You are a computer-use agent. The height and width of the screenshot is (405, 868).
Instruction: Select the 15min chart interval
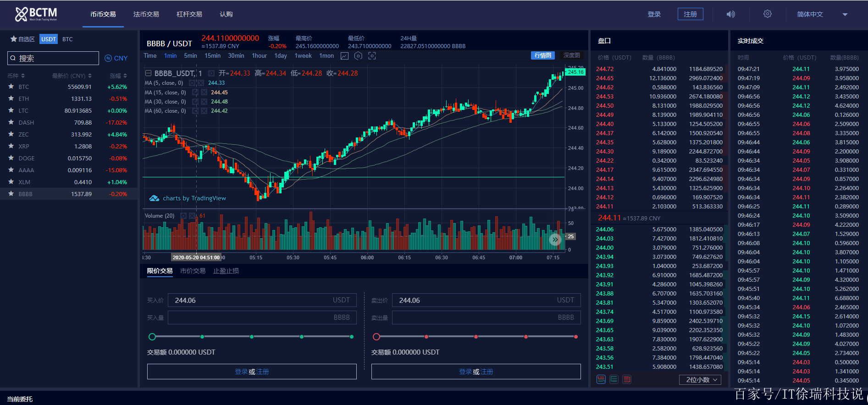[x=213, y=56]
